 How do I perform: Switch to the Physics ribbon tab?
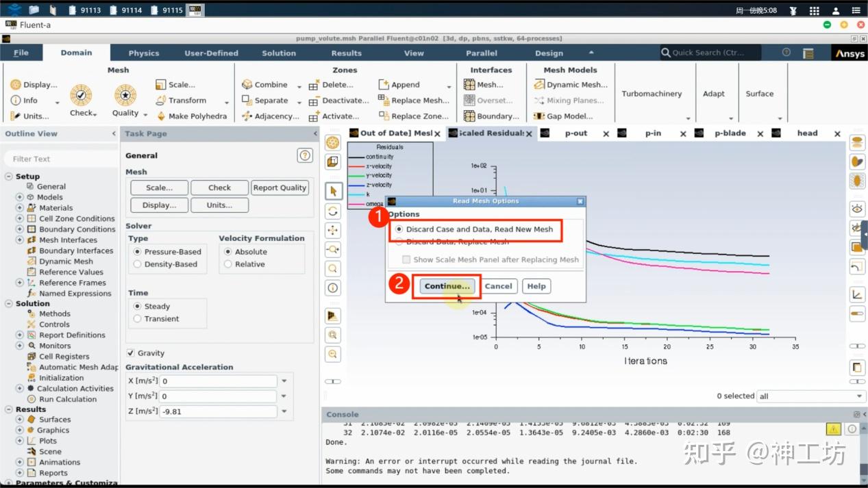coord(144,53)
